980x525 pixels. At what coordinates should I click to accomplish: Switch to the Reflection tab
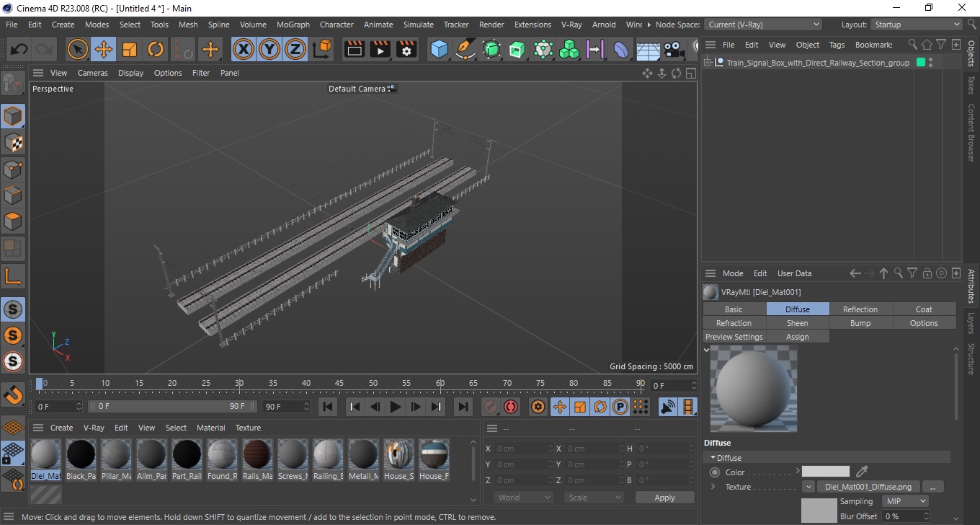[860, 309]
